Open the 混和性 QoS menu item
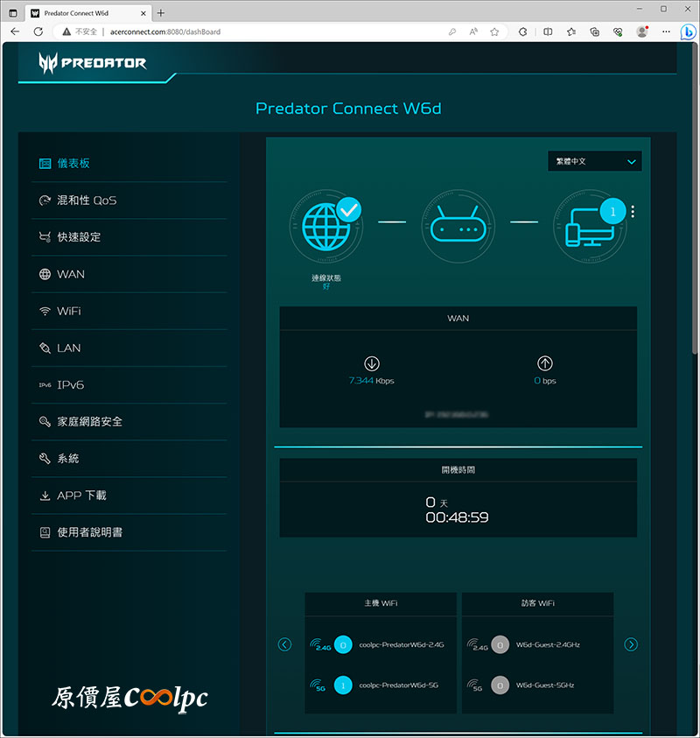 tap(129, 200)
